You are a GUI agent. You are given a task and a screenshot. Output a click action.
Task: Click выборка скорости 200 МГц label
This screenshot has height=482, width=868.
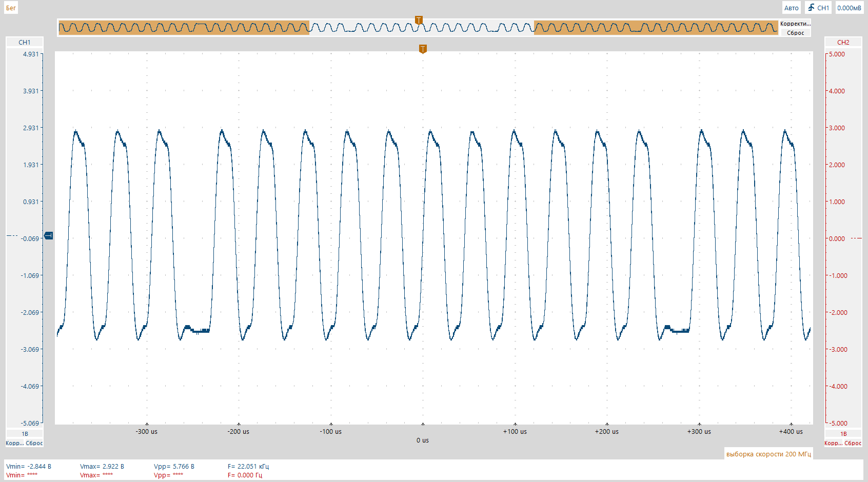click(768, 454)
